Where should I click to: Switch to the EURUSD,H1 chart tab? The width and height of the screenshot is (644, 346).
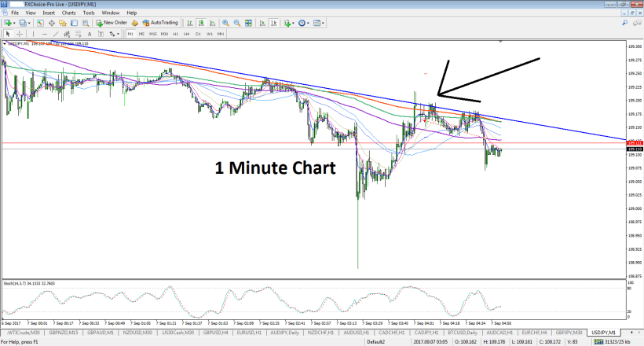click(249, 333)
